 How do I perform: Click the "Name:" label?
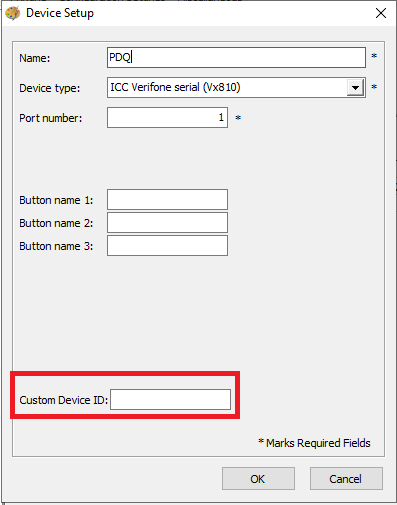(x=35, y=58)
